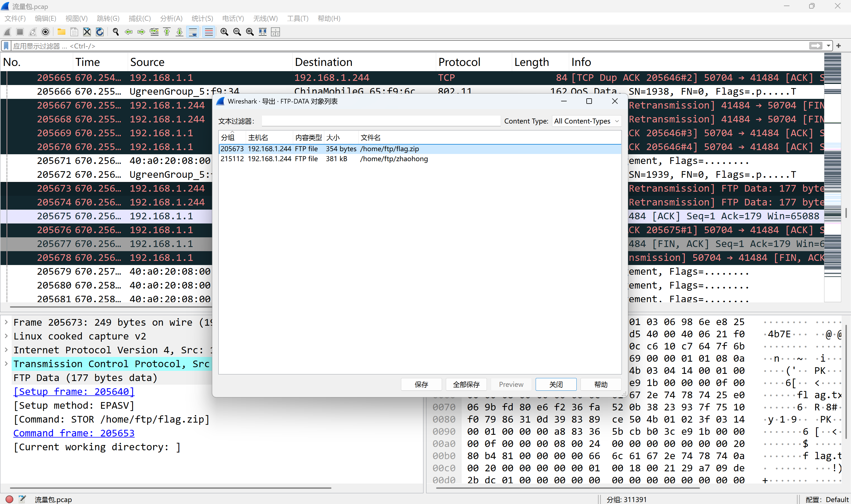Open the 分析(A) menu
The height and width of the screenshot is (504, 851).
pos(171,18)
